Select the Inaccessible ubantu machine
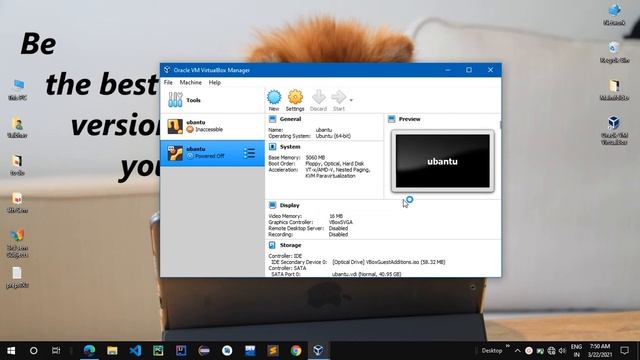 pos(212,126)
